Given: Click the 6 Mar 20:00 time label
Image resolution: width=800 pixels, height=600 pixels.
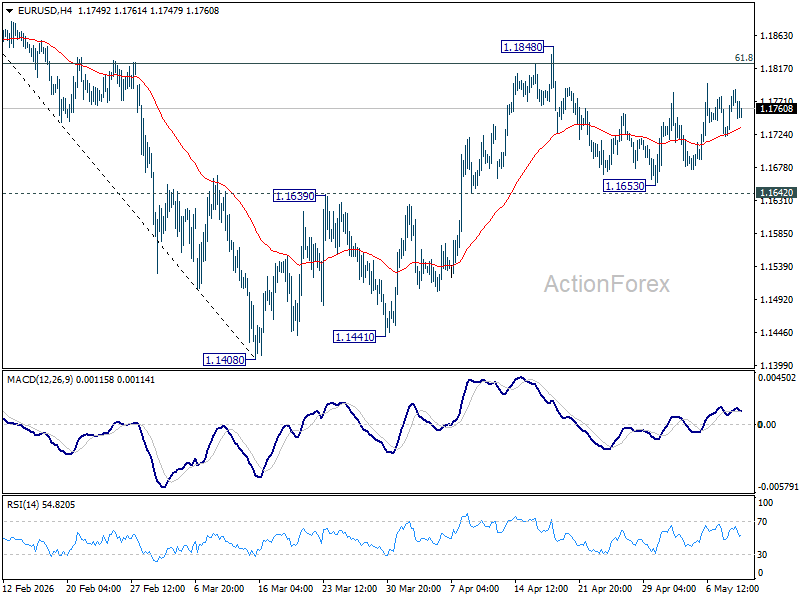Looking at the screenshot, I should (x=219, y=588).
